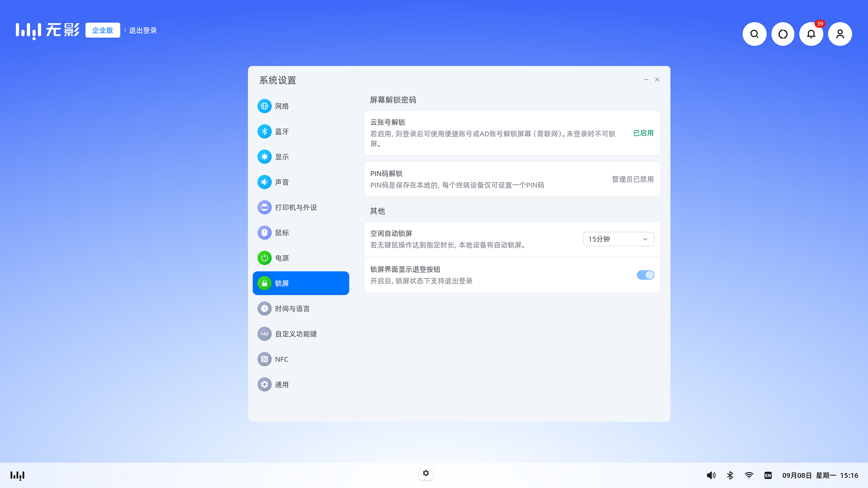Image resolution: width=868 pixels, height=488 pixels.
Task: Click the circular refresh icon at top right
Action: (783, 34)
